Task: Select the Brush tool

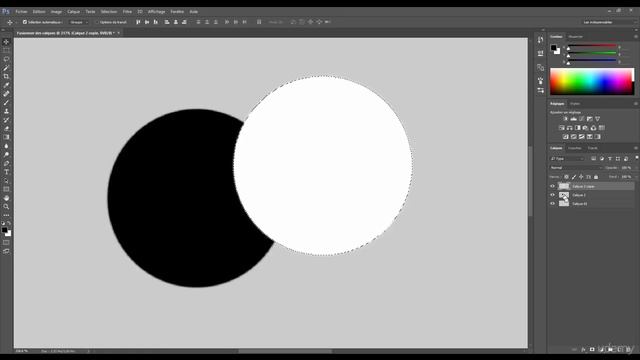Action: (x=6, y=102)
